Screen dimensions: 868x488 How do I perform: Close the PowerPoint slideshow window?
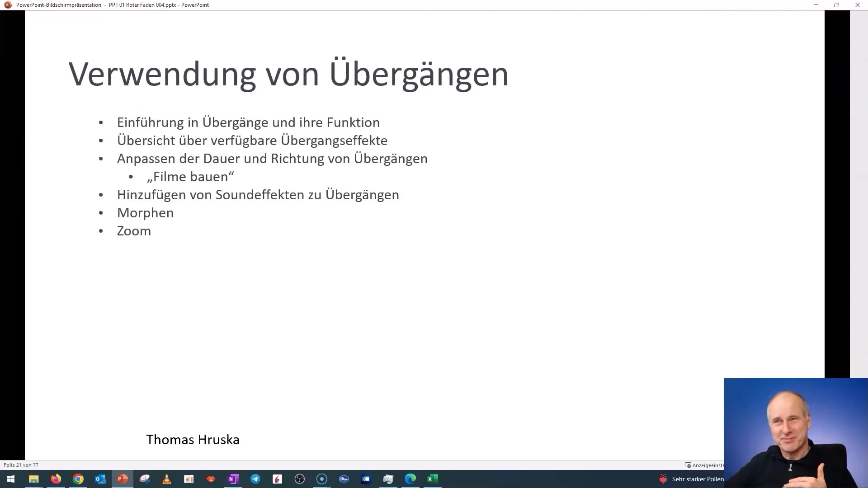point(858,5)
